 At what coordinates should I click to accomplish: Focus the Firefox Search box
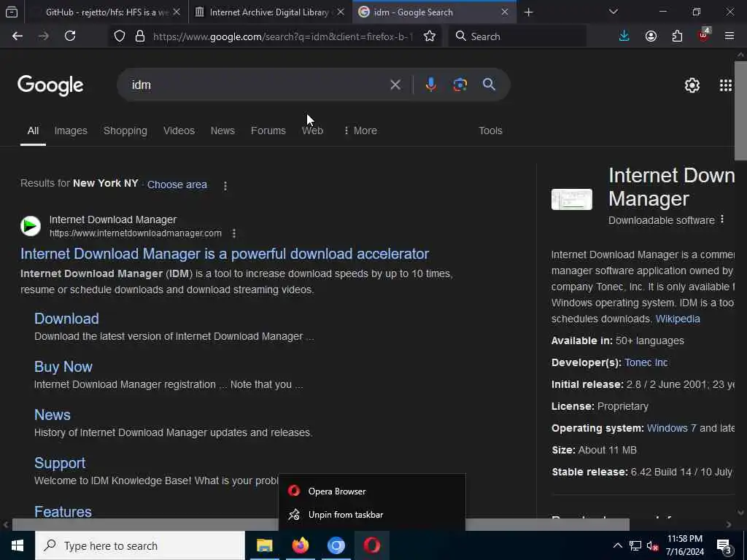tap(517, 36)
